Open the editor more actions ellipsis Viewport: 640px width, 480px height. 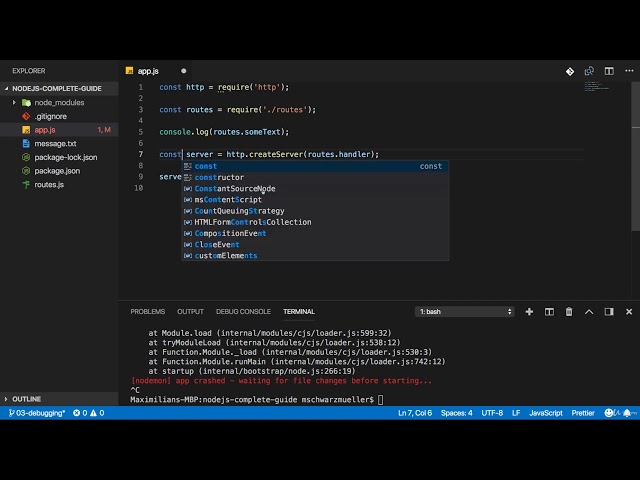pos(629,71)
